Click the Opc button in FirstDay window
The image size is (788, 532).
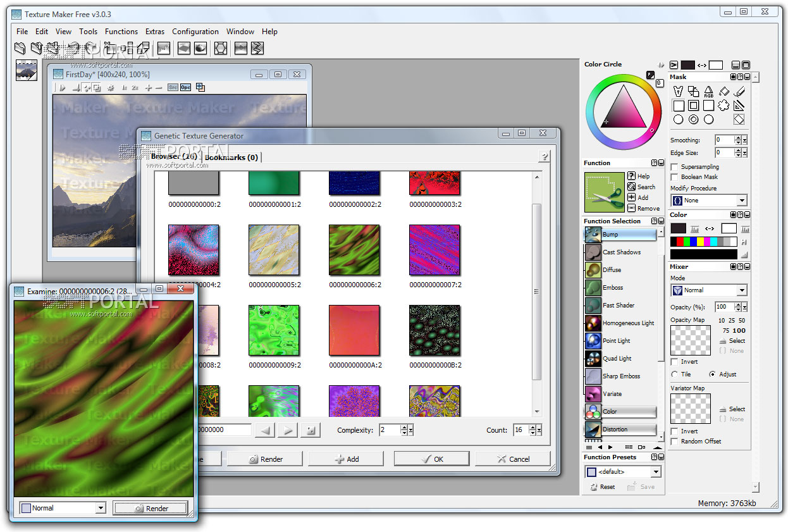pyautogui.click(x=185, y=88)
